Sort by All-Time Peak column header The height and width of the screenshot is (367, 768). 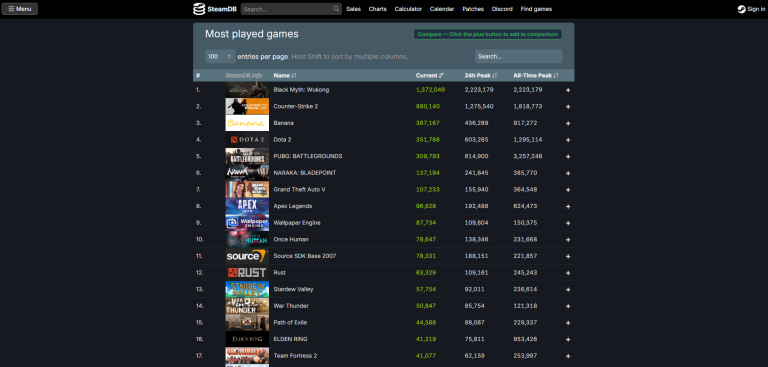[536, 75]
